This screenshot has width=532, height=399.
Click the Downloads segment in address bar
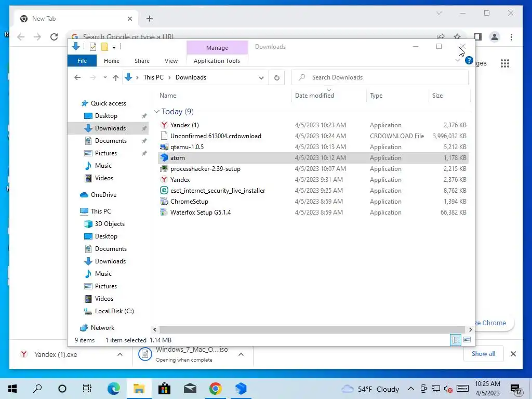[x=191, y=77]
